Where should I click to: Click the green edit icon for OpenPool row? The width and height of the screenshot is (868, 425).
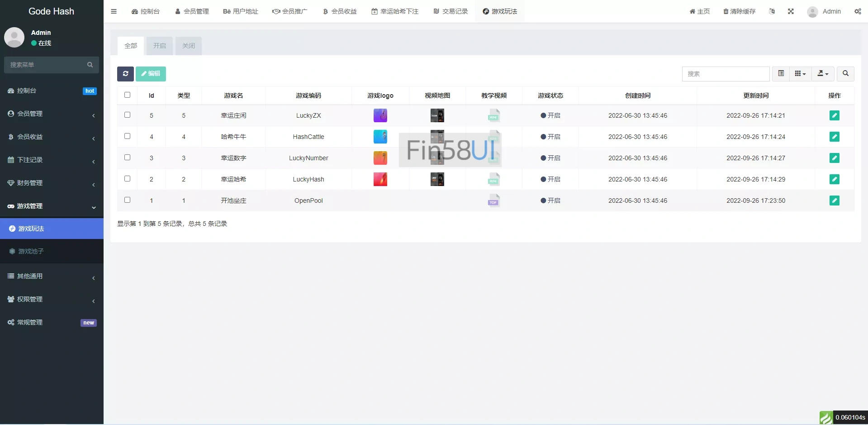(x=834, y=201)
